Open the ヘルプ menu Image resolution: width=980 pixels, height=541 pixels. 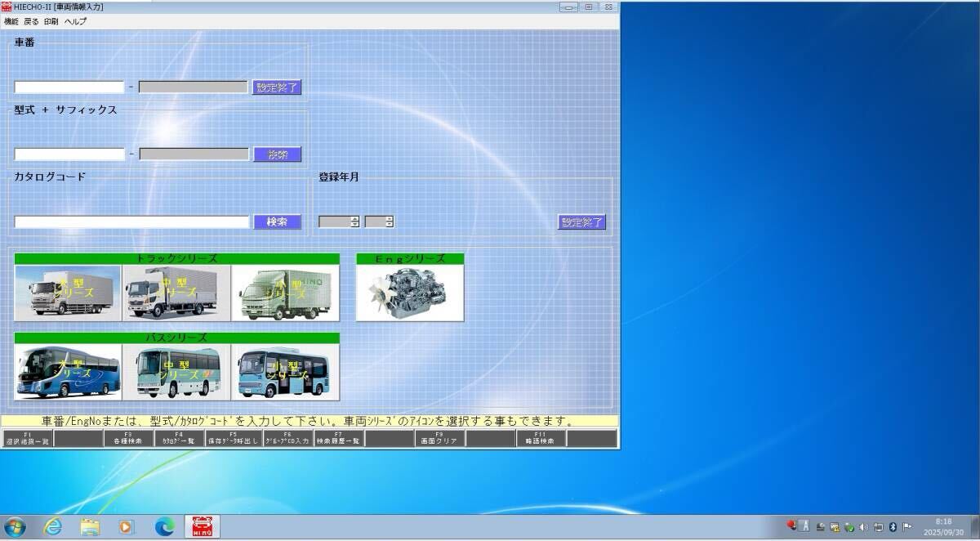[x=75, y=21]
